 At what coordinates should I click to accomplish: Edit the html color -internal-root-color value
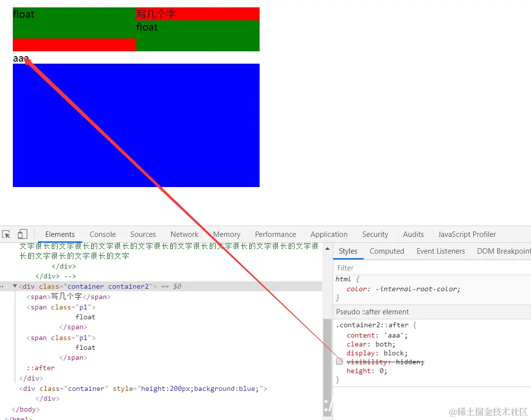pyautogui.click(x=416, y=289)
